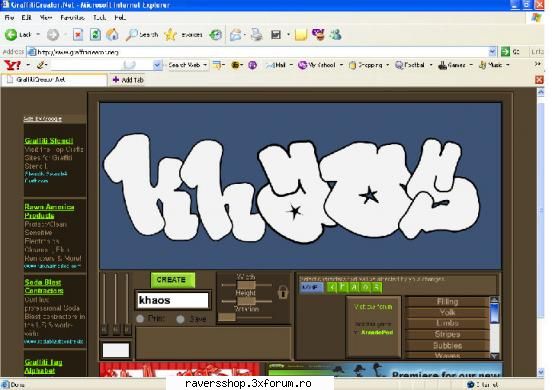
Task: Click the green Go arrow button
Action: tap(506, 52)
